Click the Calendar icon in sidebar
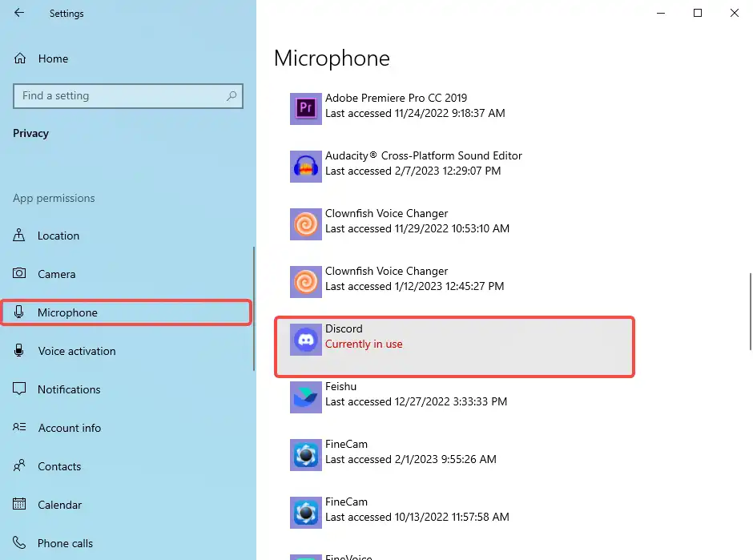The image size is (753, 560). pos(19,504)
